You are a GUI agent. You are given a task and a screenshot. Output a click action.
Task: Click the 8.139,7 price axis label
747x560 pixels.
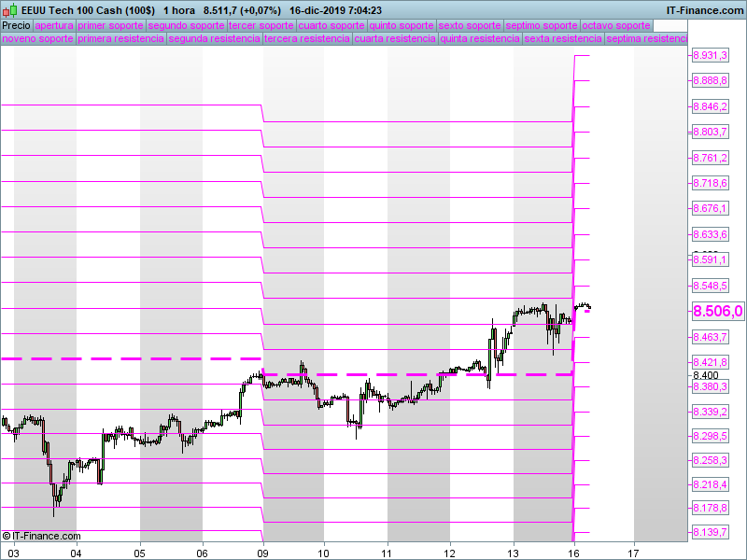pos(710,532)
